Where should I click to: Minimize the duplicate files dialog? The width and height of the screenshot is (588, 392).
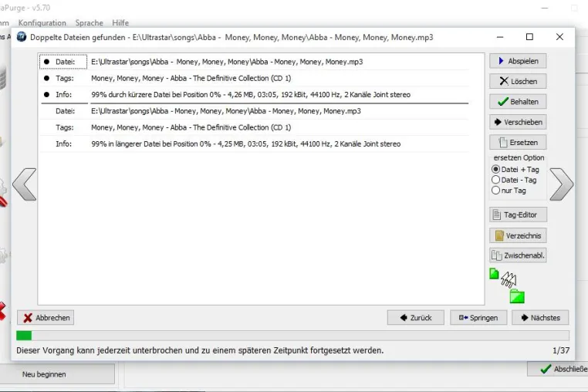(500, 37)
